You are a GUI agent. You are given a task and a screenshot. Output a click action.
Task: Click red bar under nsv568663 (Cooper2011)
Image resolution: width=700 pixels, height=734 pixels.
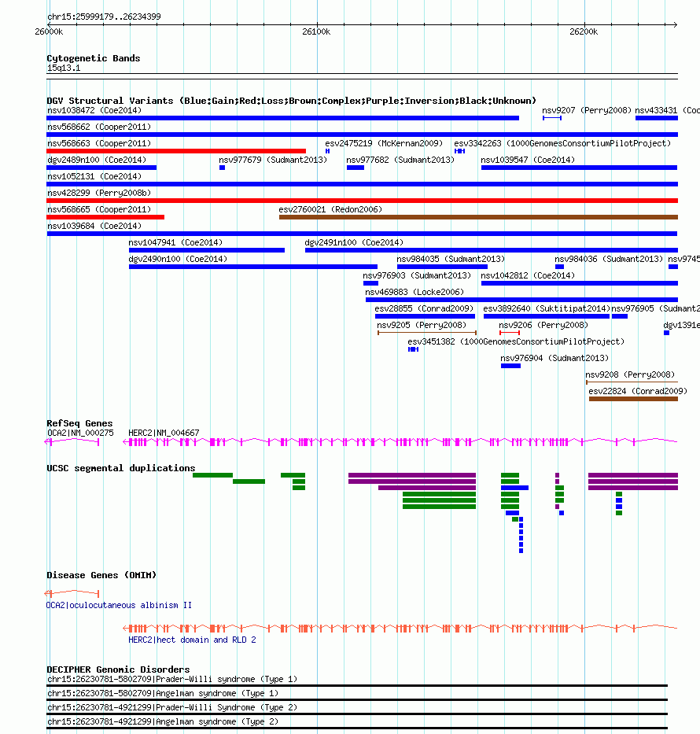coord(176,151)
